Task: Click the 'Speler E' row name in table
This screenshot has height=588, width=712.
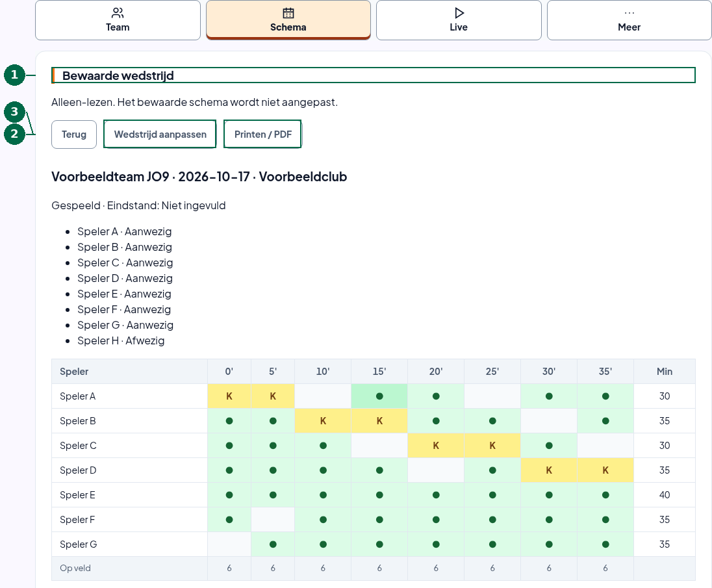Action: (x=78, y=495)
